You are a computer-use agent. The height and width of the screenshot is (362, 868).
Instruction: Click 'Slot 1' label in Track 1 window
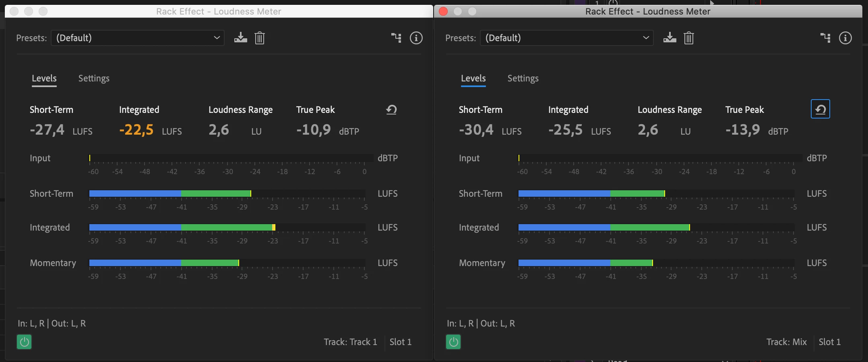click(x=401, y=342)
